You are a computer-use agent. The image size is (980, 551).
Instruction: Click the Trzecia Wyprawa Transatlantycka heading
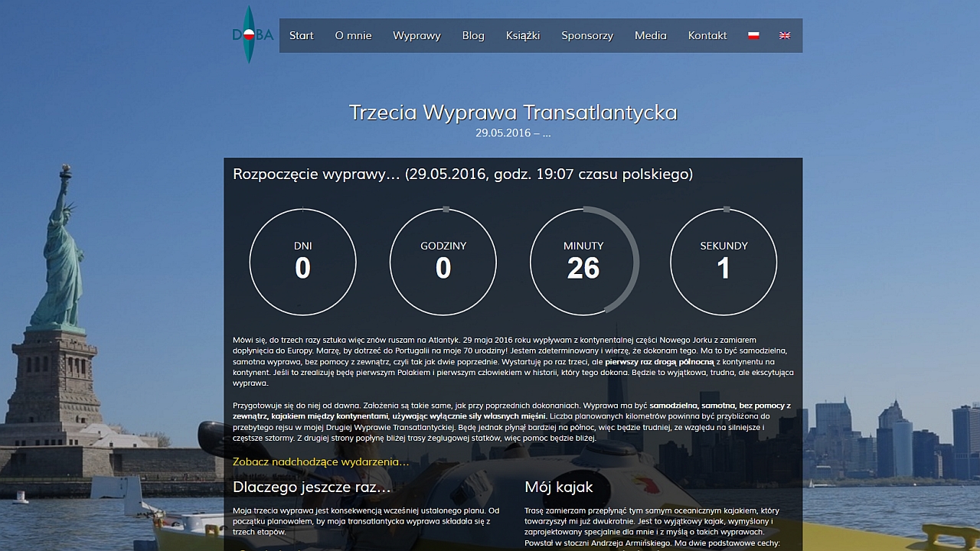click(513, 112)
